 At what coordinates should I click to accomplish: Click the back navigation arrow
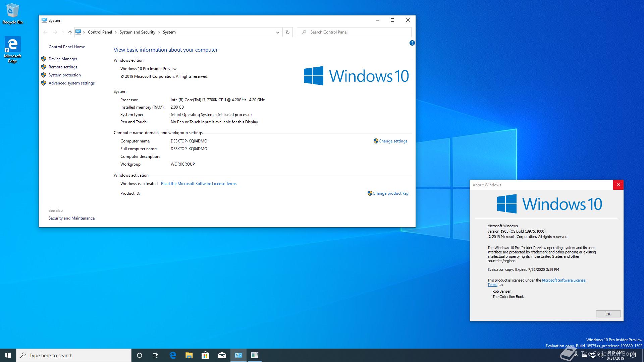click(45, 32)
